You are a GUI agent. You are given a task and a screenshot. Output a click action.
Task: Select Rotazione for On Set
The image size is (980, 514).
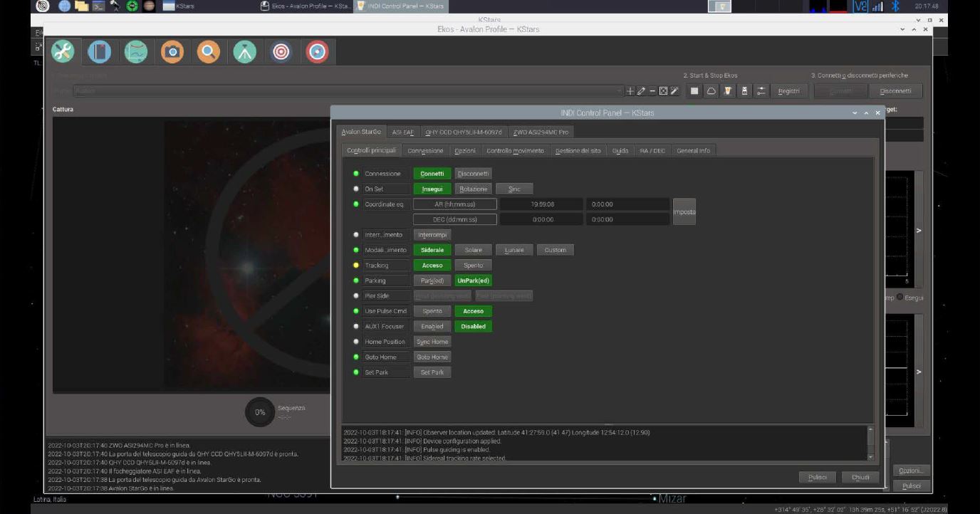point(474,189)
